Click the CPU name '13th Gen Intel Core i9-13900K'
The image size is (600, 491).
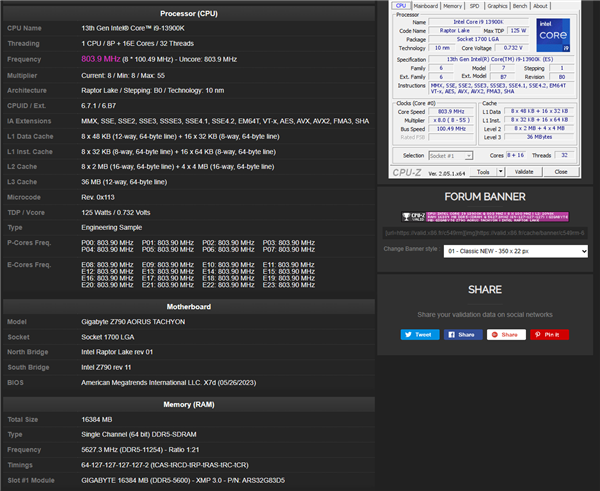tap(133, 28)
